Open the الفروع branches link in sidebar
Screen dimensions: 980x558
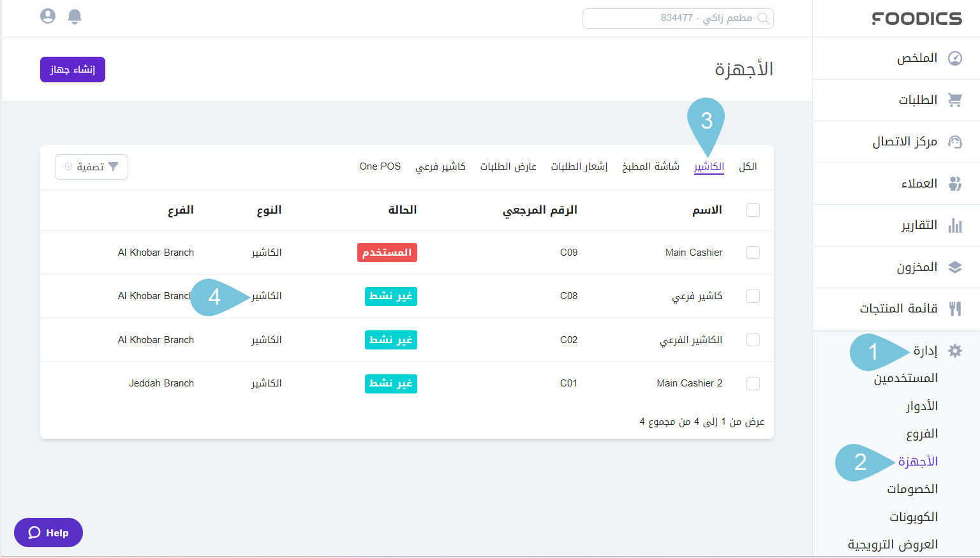[x=922, y=434]
